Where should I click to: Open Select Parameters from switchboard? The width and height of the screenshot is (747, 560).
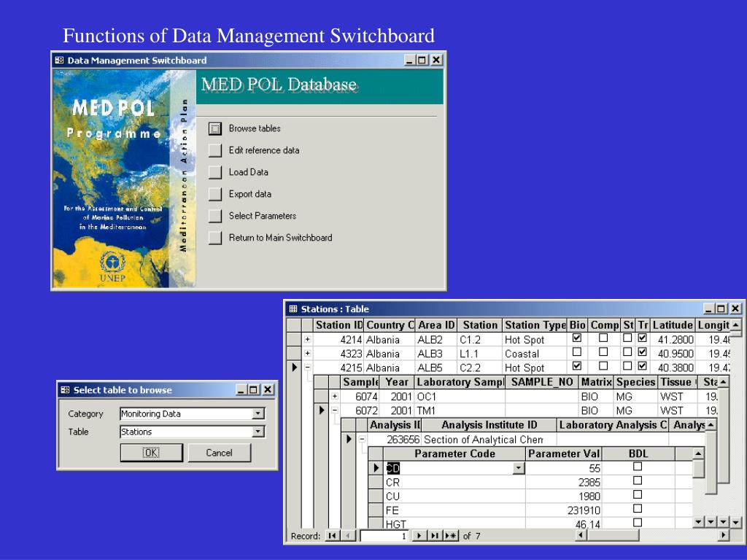click(215, 216)
